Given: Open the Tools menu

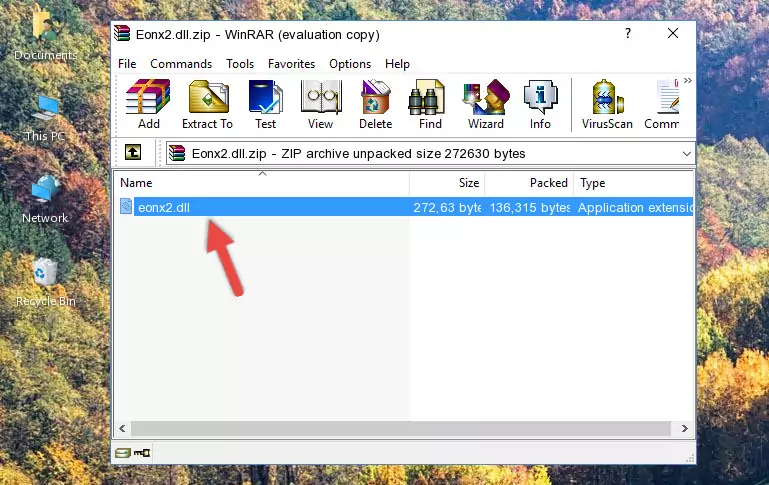Looking at the screenshot, I should (x=240, y=64).
